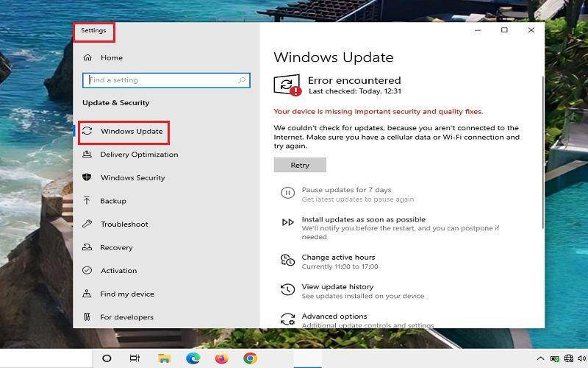Image resolution: width=588 pixels, height=368 pixels.
Task: Close the Settings window
Action: pos(531,30)
